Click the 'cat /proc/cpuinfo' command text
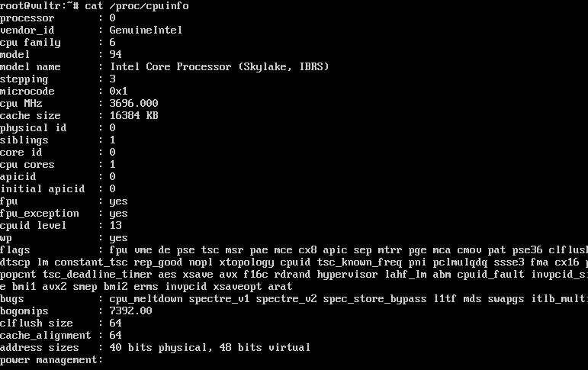588x370 pixels. [137, 6]
